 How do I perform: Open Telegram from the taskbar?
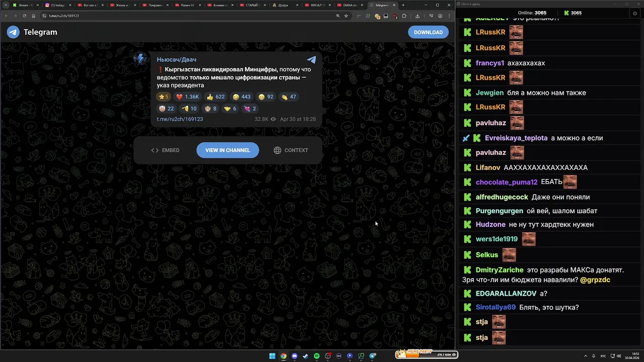pyautogui.click(x=373, y=356)
